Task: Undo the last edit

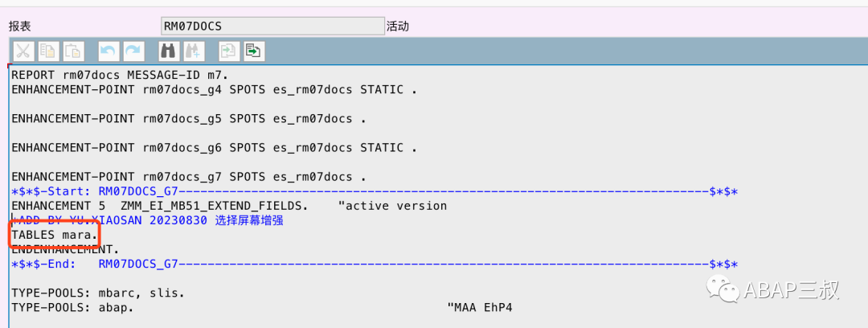Action: click(108, 51)
